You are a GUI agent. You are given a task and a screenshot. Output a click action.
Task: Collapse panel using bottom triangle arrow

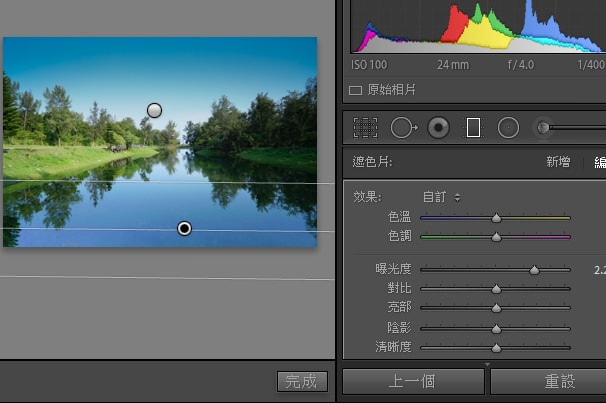[487, 364]
